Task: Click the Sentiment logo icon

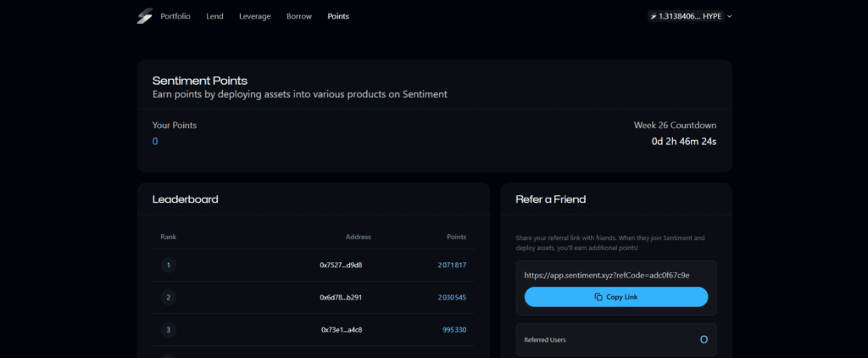Action: [144, 16]
